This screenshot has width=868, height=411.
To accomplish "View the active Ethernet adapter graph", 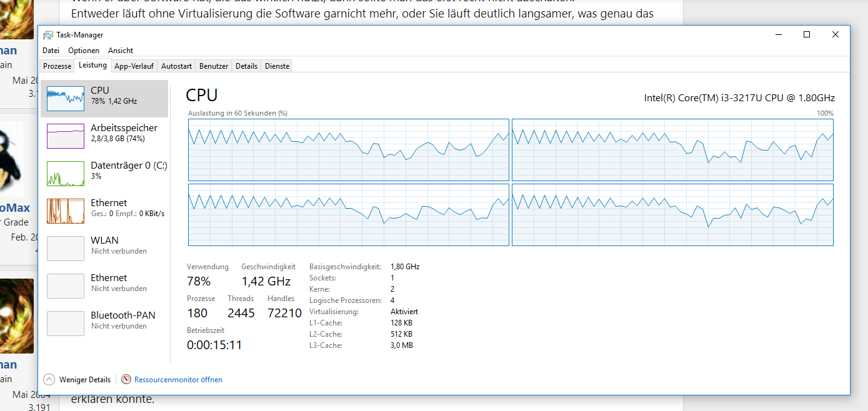I will pos(104,207).
